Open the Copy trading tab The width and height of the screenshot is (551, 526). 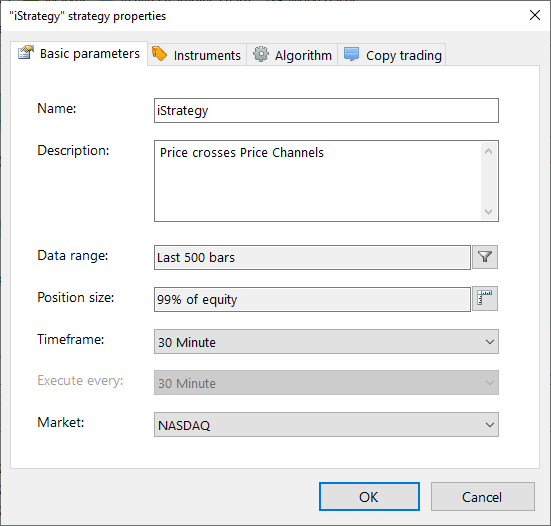tap(392, 55)
